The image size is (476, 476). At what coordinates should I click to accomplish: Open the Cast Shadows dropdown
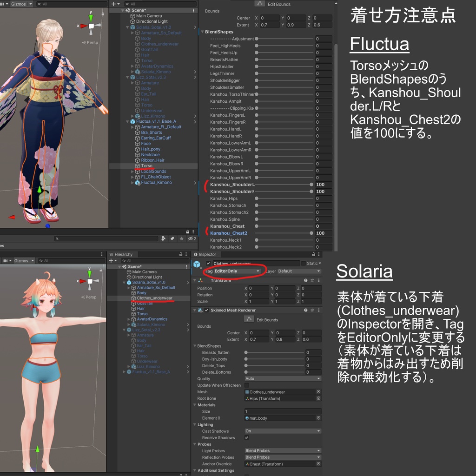pyautogui.click(x=283, y=431)
